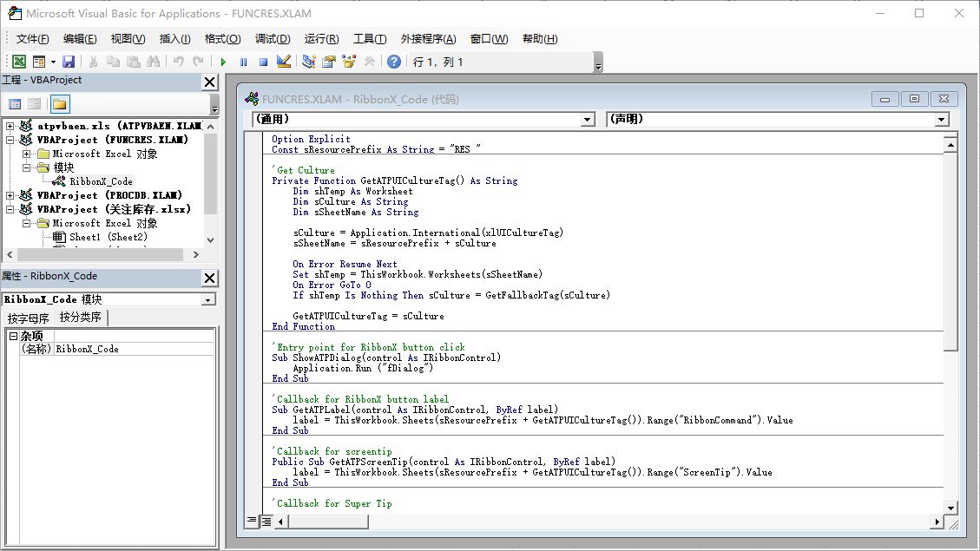Screen dimensions: 980x551
Task: Open the Insert object dropdown arrow in toolbar
Action: (x=53, y=62)
